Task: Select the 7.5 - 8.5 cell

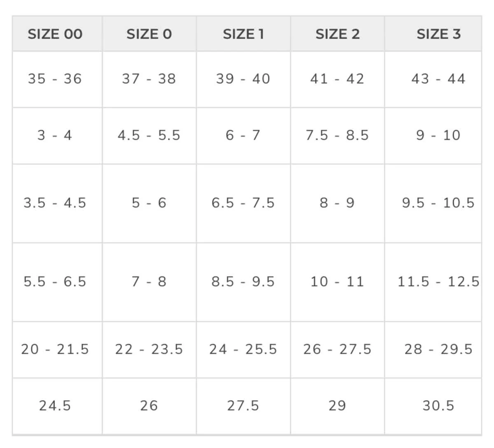Action: click(x=338, y=135)
